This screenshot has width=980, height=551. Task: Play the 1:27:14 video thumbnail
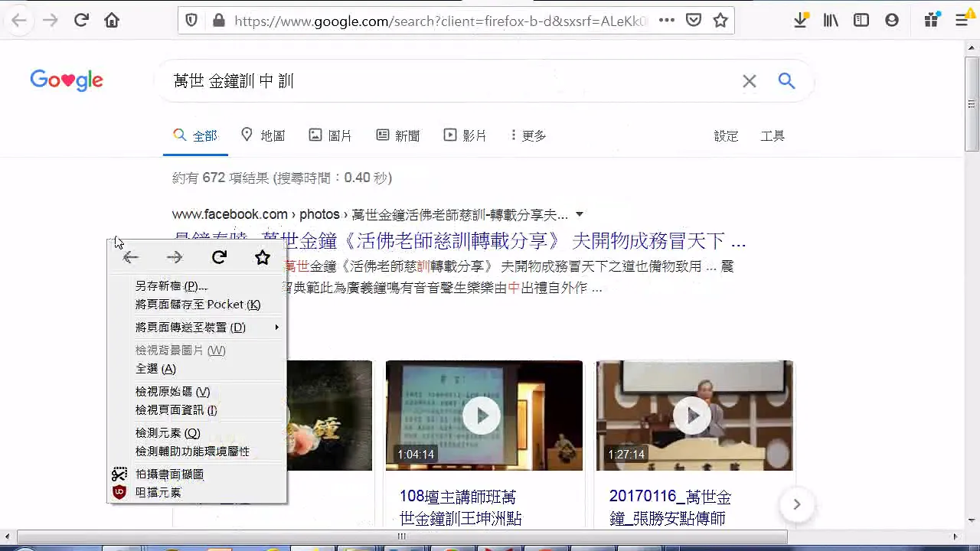[x=694, y=416]
